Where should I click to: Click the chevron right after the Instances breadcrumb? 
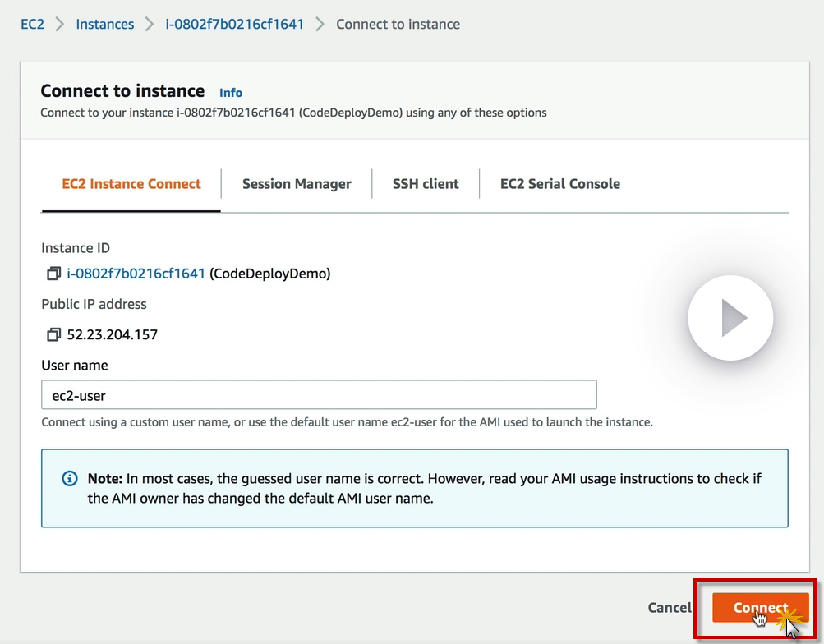(149, 24)
